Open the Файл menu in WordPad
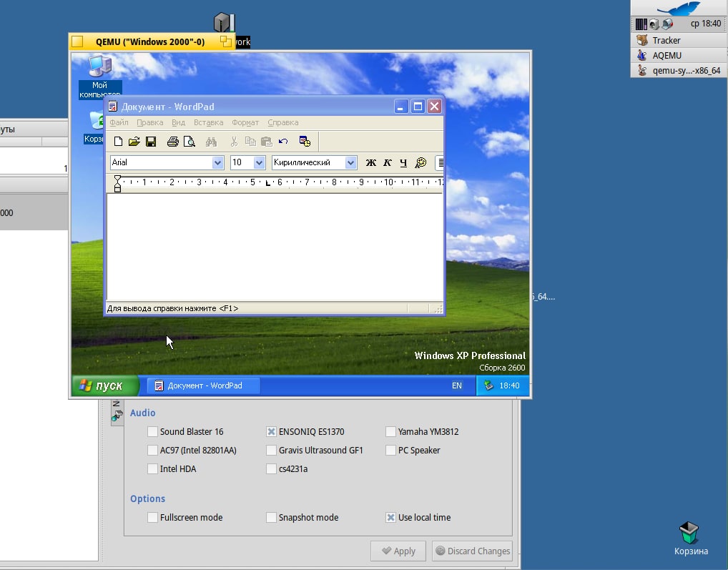728x570 pixels. coord(119,122)
